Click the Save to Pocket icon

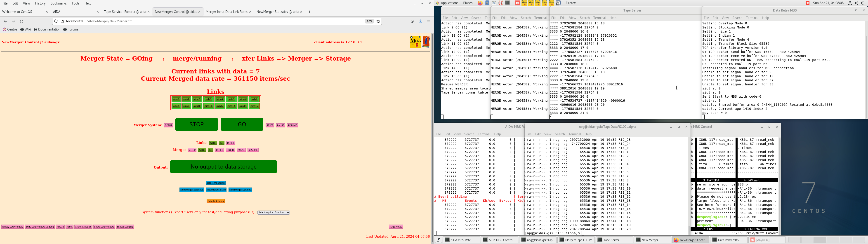click(x=412, y=21)
